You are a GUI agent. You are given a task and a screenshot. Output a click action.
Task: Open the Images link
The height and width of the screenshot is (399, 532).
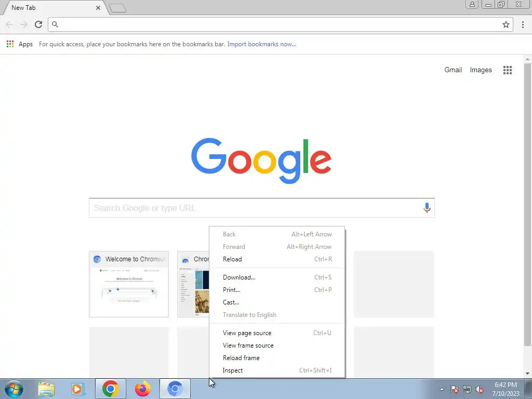click(481, 70)
